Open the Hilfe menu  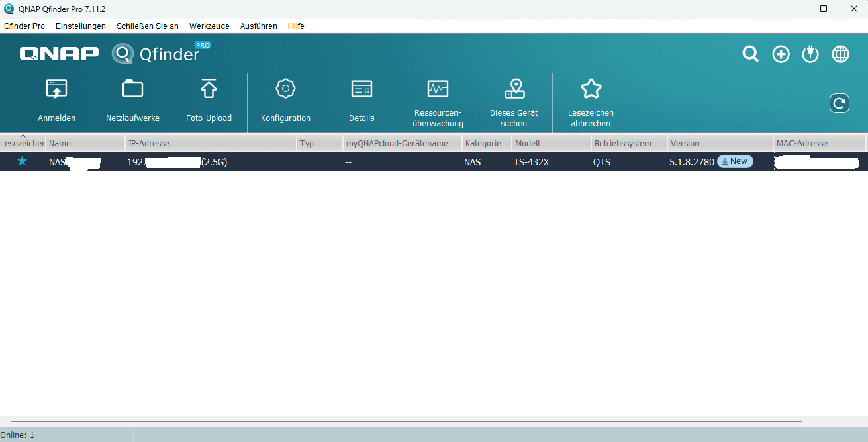point(296,26)
